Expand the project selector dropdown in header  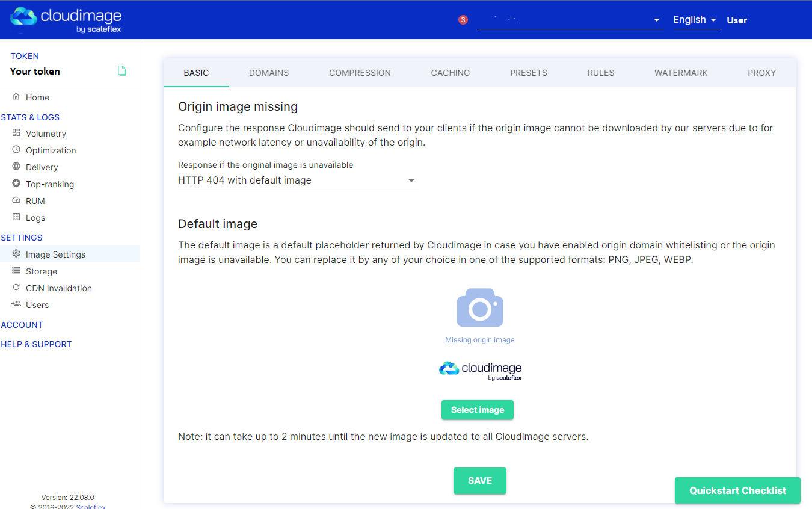pyautogui.click(x=570, y=20)
